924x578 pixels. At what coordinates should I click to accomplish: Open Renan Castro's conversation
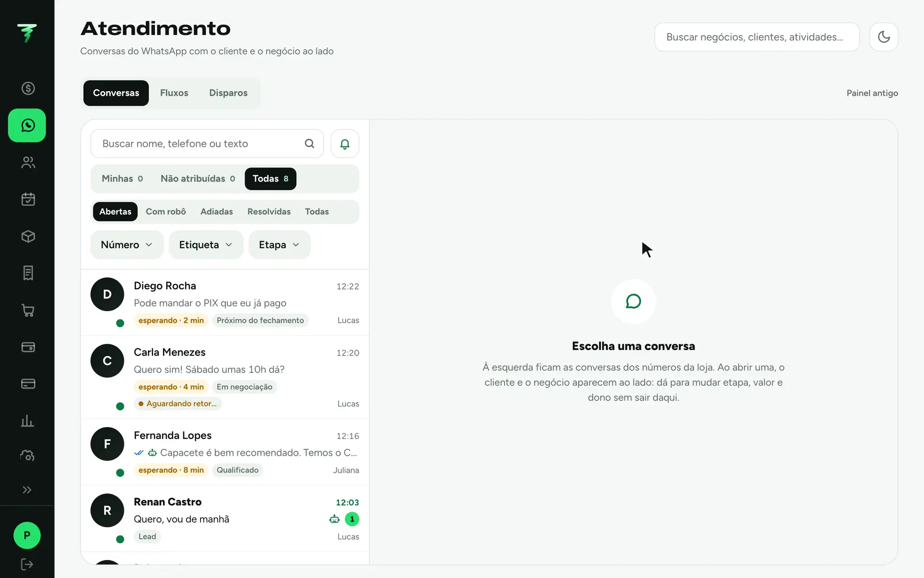coord(225,519)
